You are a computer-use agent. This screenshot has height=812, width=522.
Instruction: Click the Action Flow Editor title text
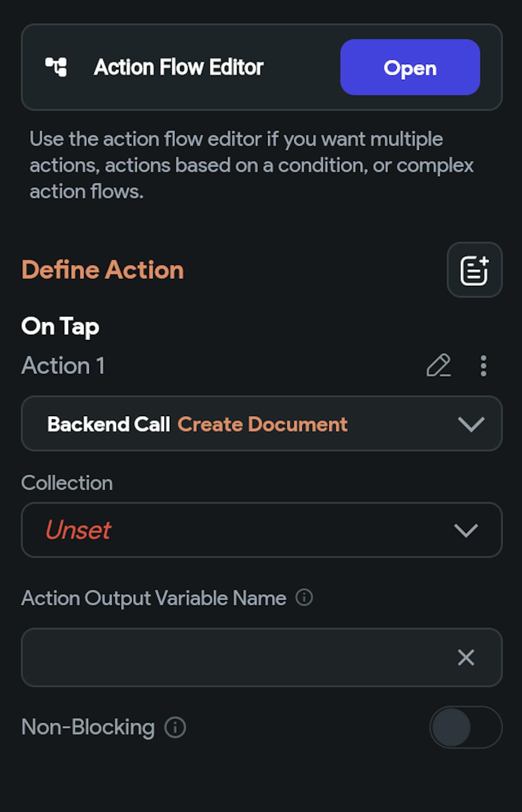[179, 67]
